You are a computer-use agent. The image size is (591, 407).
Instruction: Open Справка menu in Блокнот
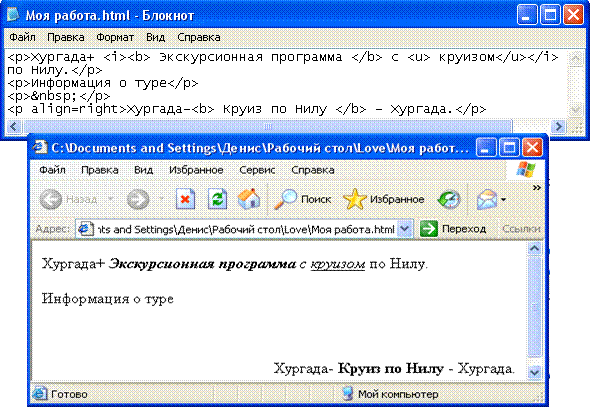[x=199, y=37]
